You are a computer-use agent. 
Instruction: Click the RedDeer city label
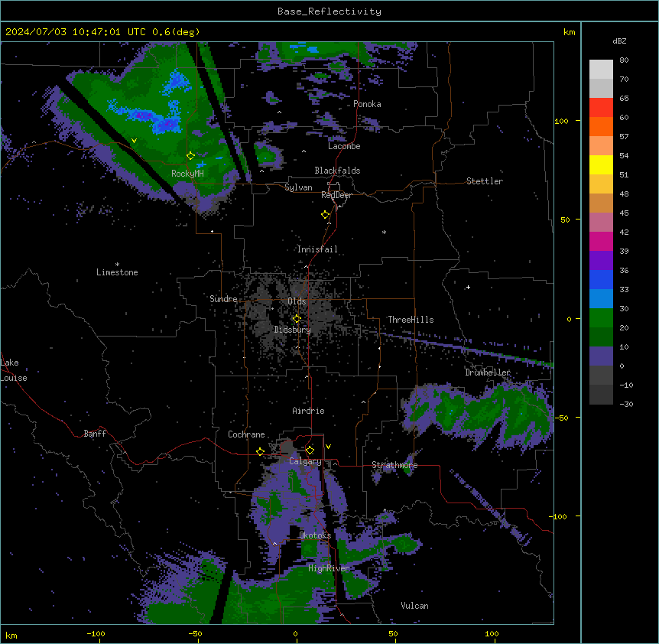[x=336, y=195]
